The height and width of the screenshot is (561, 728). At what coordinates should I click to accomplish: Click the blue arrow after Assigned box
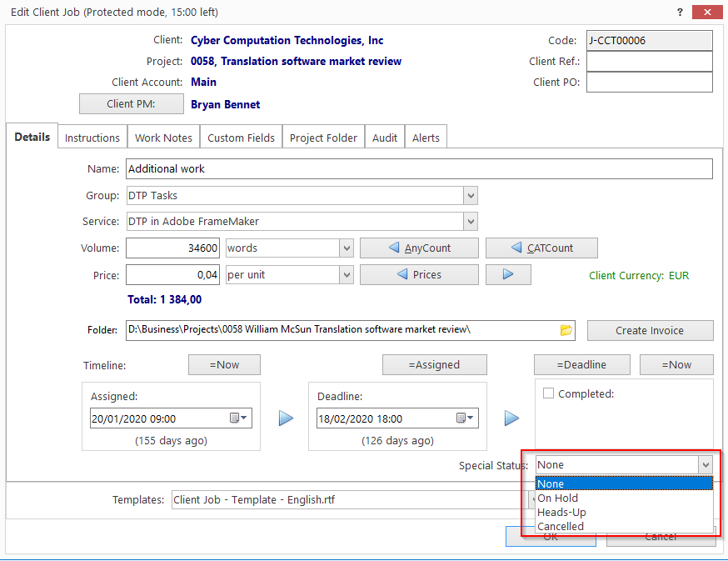(286, 418)
